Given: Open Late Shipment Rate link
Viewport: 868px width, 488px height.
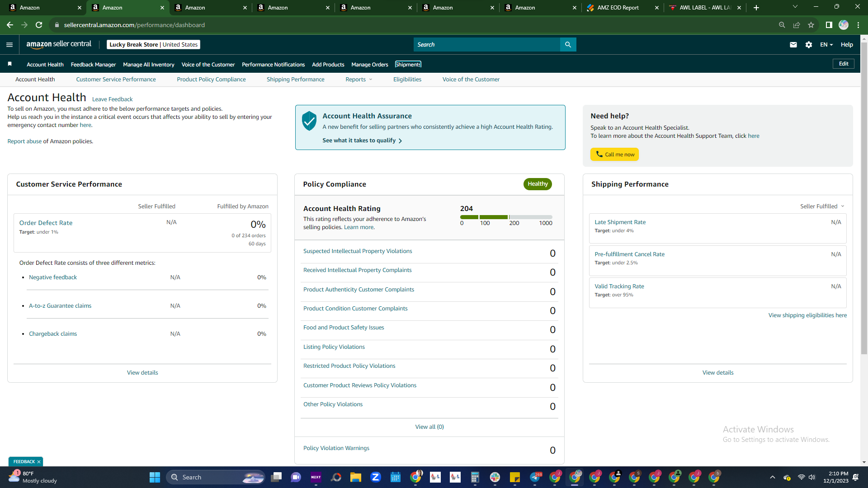Looking at the screenshot, I should 620,222.
